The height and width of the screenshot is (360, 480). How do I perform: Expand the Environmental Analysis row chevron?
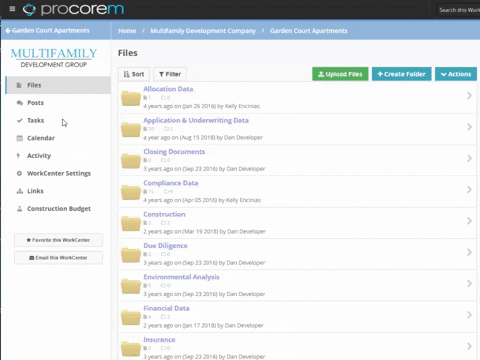pos(469,284)
